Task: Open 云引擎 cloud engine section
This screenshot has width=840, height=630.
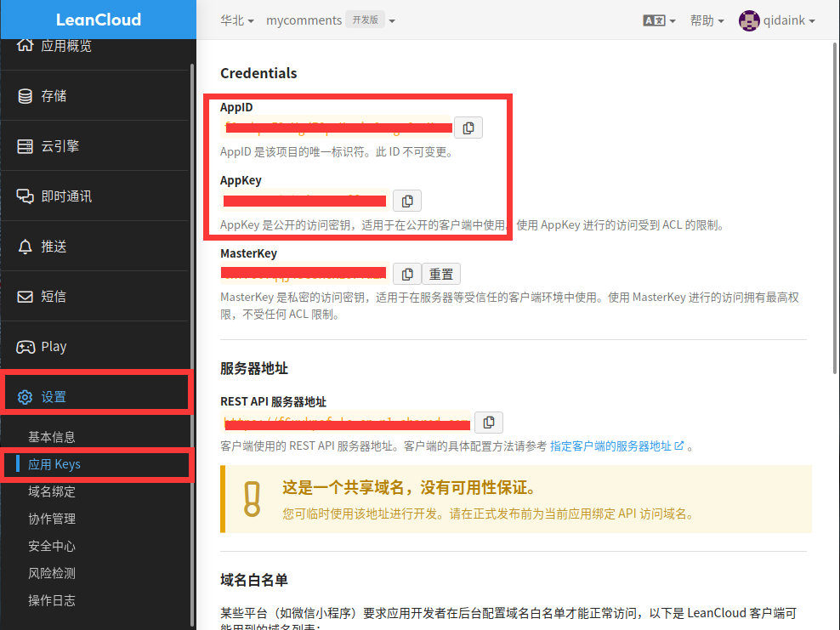Action: coord(60,146)
